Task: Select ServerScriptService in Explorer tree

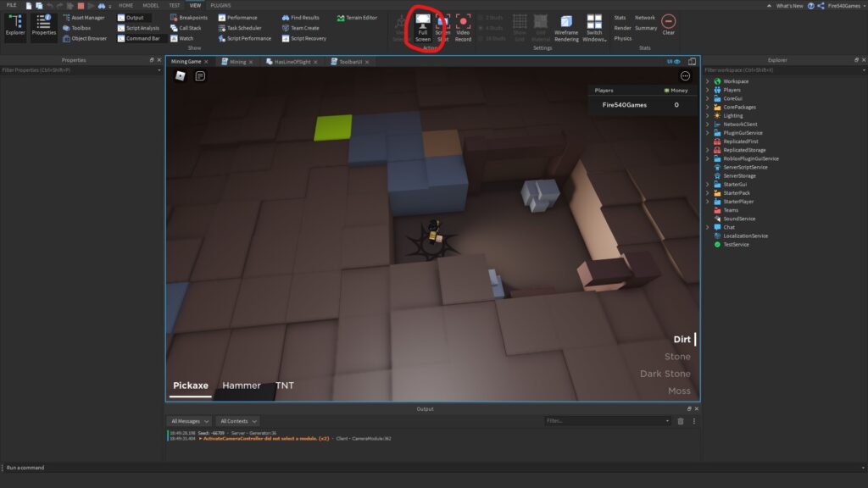Action: [x=746, y=167]
